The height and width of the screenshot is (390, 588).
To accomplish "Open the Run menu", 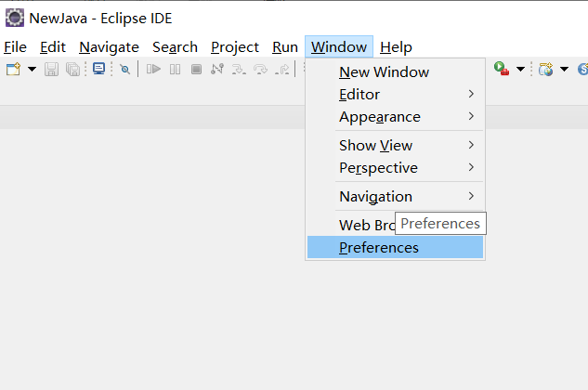I will point(285,47).
